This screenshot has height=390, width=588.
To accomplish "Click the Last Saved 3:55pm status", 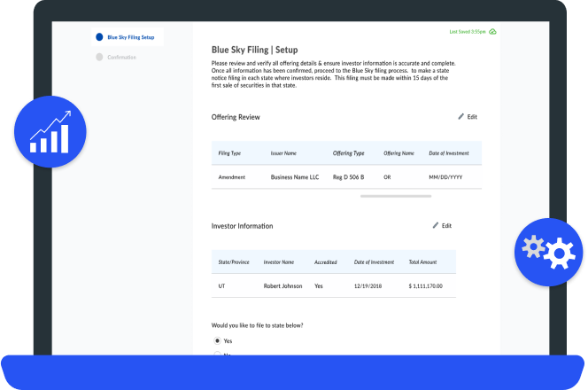I will [x=468, y=32].
